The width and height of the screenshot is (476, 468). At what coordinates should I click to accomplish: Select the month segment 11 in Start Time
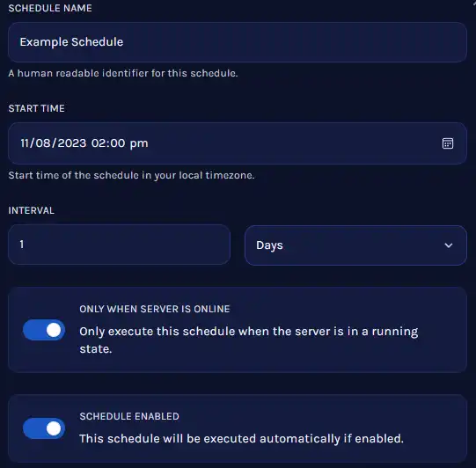click(x=24, y=143)
